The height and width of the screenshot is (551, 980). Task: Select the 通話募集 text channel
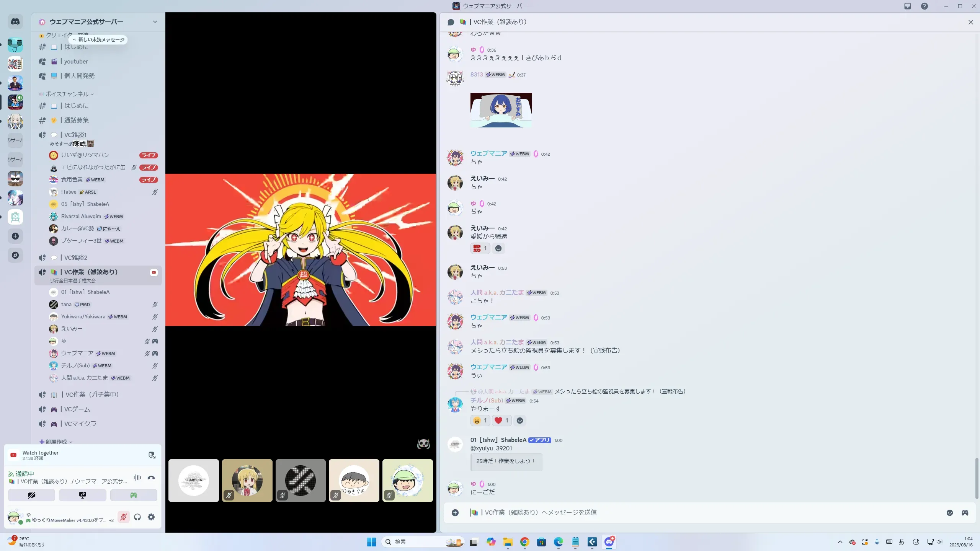click(x=76, y=120)
